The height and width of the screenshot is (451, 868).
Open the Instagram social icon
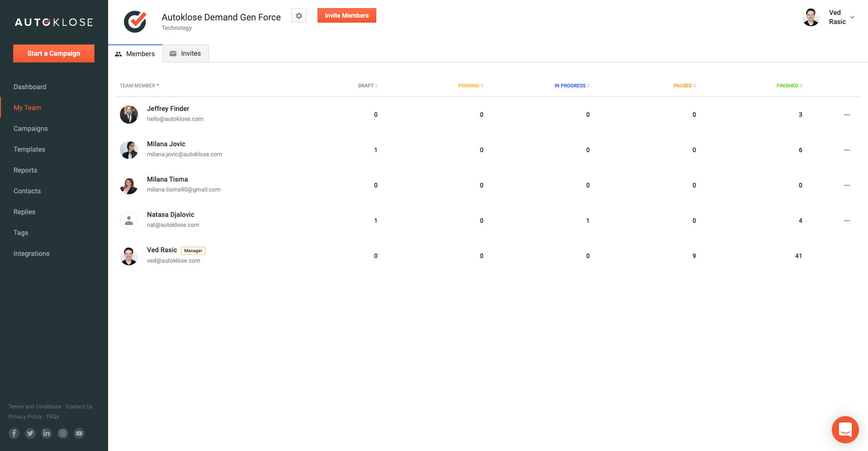click(63, 433)
